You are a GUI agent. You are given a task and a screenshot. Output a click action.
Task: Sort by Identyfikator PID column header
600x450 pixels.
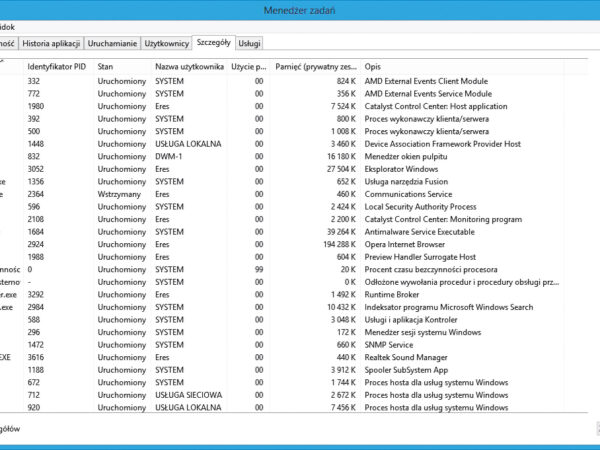[58, 65]
